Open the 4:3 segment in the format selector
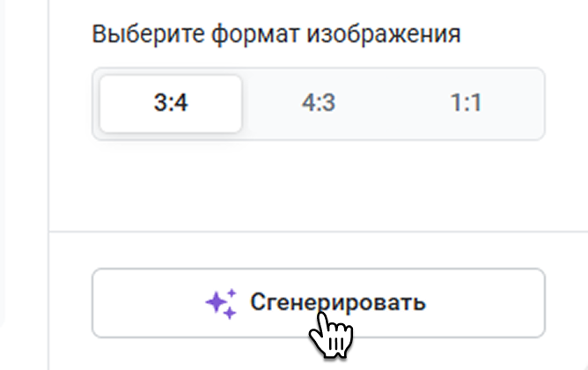The image size is (588, 370). tap(319, 104)
